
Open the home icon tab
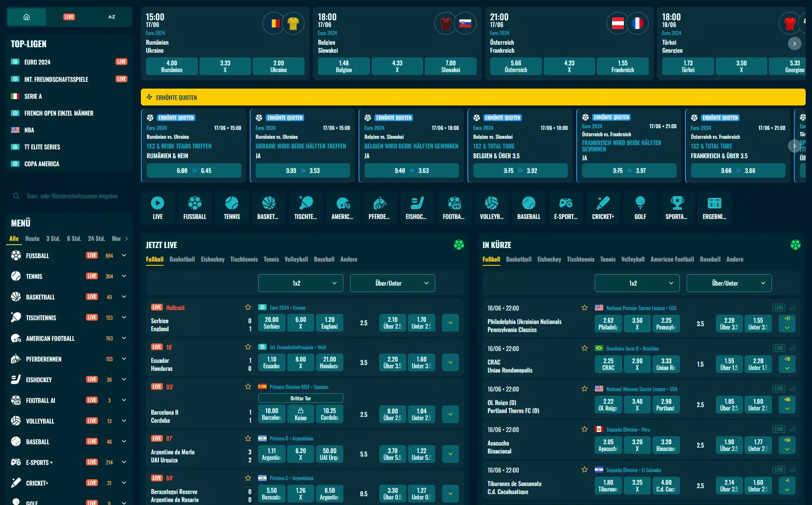[27, 17]
